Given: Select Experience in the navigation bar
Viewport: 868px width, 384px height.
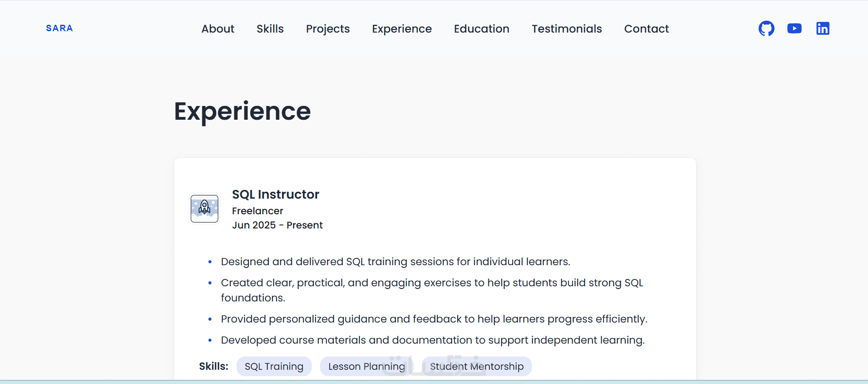Looking at the screenshot, I should click(x=402, y=29).
